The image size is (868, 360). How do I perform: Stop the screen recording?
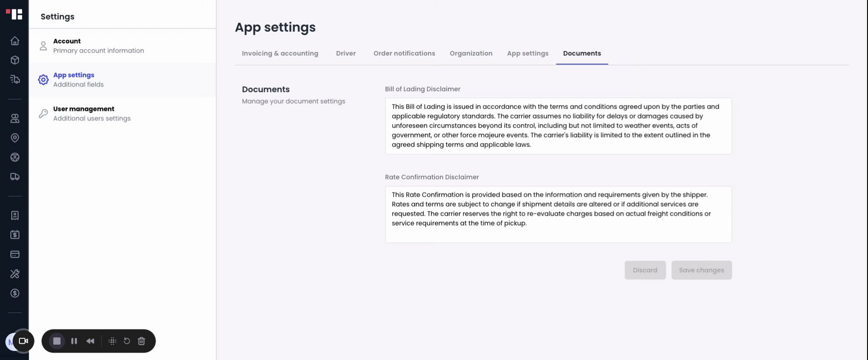(57, 341)
